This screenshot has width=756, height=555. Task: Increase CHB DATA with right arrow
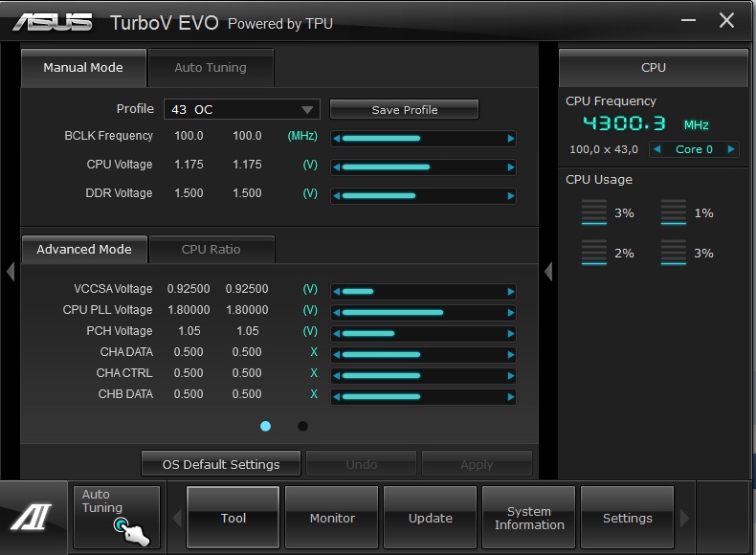[x=511, y=397]
